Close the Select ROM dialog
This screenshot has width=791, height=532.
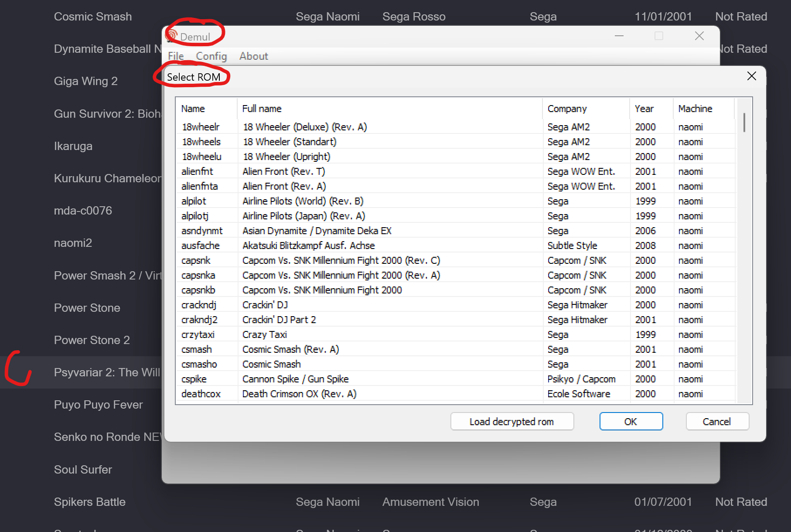[751, 76]
